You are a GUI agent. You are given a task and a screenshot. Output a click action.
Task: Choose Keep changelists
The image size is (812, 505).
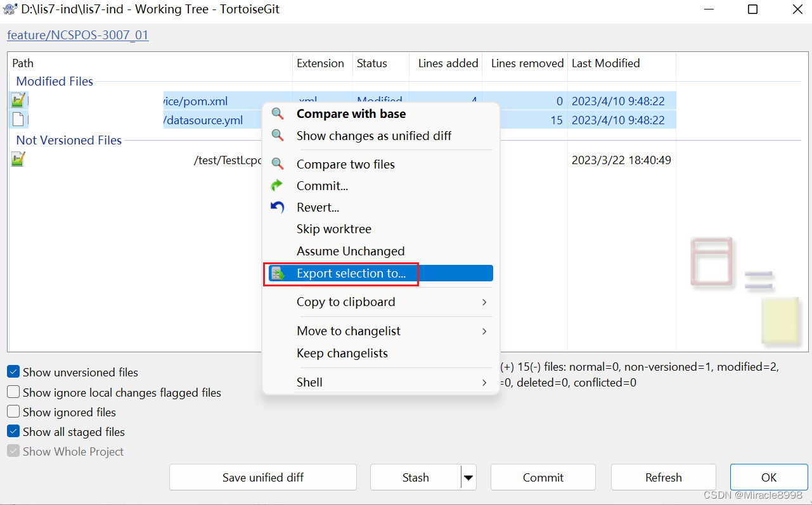(x=381, y=353)
